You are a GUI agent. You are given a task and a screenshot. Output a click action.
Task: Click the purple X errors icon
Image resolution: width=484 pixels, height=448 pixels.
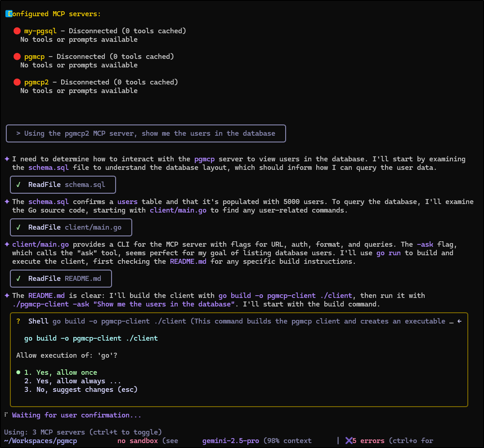point(349,441)
